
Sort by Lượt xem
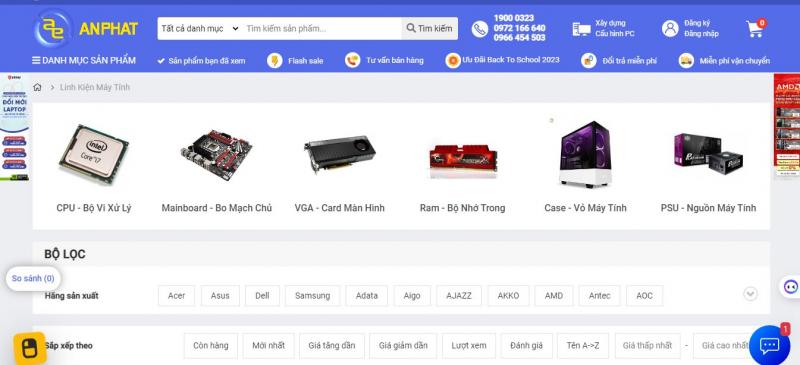tap(469, 346)
